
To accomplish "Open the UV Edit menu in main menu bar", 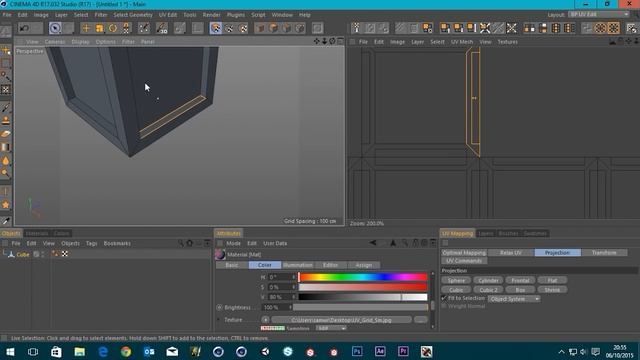I will (168, 15).
